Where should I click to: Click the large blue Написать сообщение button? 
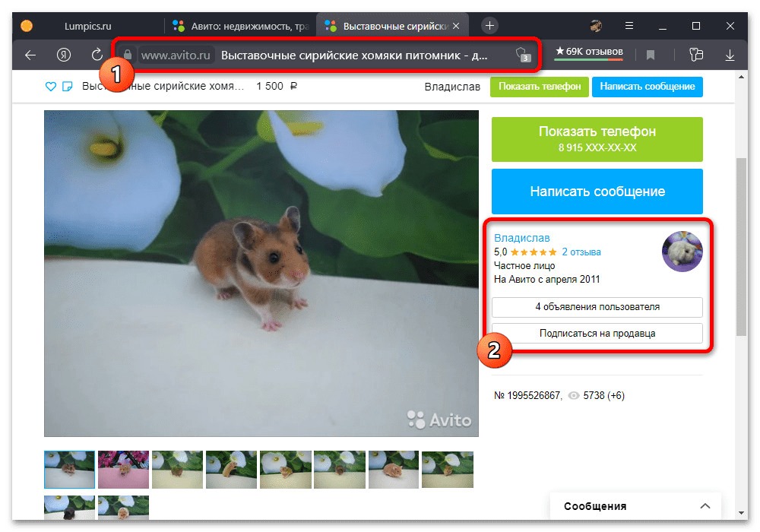[x=597, y=192]
